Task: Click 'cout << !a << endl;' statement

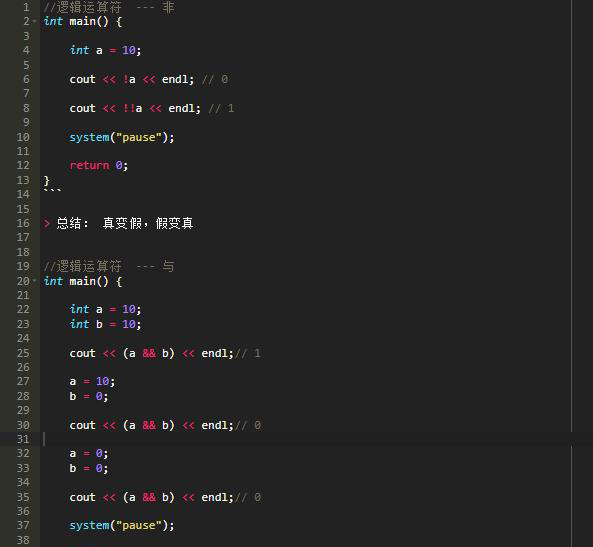Action: pyautogui.click(x=132, y=79)
